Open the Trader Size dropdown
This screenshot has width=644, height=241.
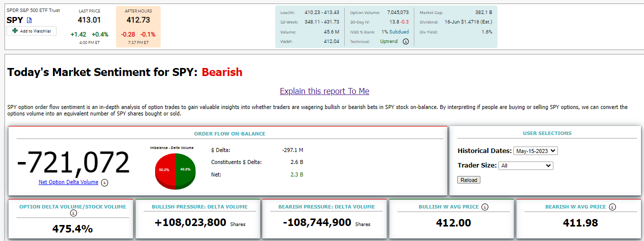(x=526, y=165)
